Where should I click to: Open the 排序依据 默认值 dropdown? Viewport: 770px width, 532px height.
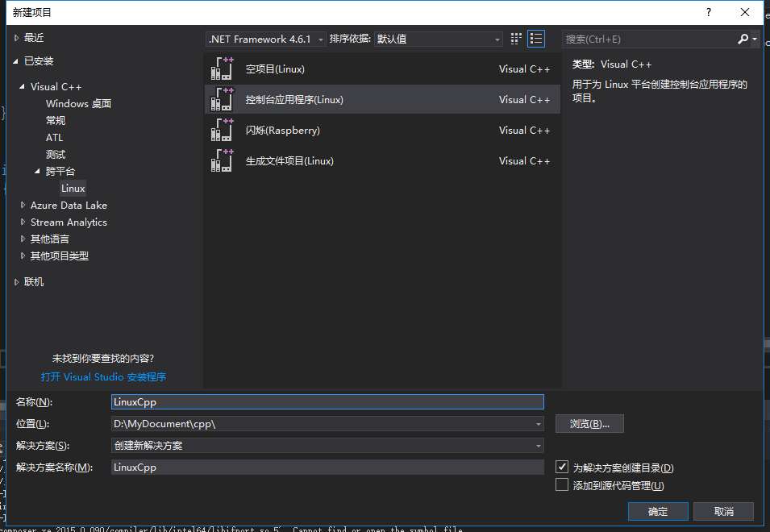[438, 39]
